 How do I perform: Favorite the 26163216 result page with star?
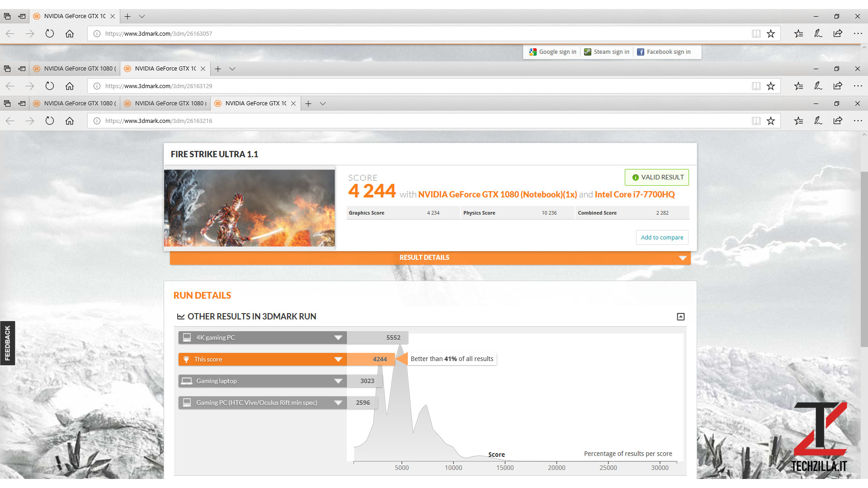coord(771,121)
